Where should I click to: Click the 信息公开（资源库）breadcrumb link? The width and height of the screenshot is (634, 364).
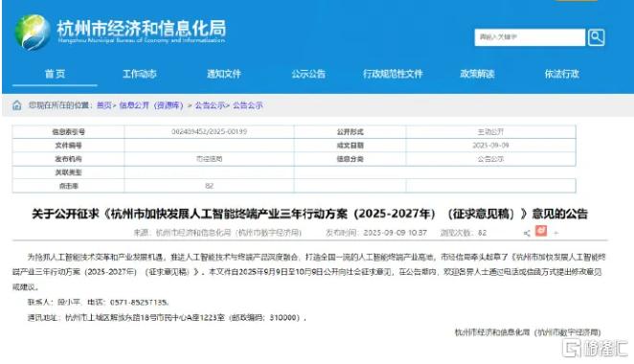(151, 105)
